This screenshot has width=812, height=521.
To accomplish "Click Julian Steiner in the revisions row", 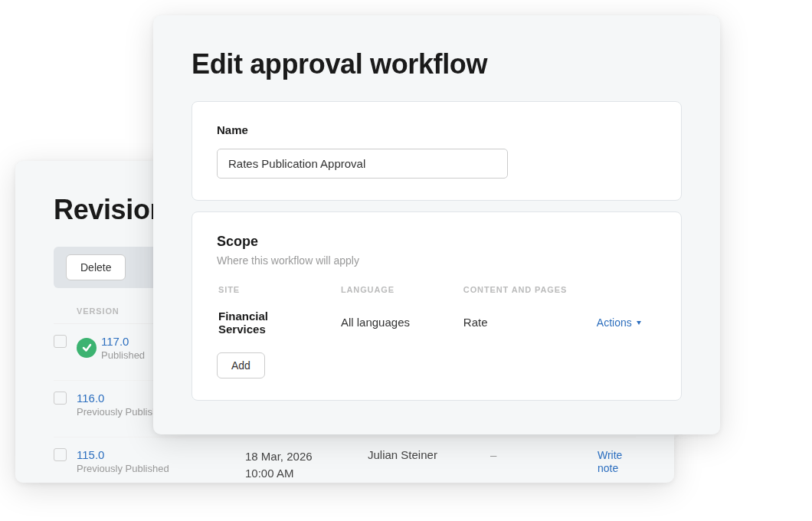I will [402, 455].
